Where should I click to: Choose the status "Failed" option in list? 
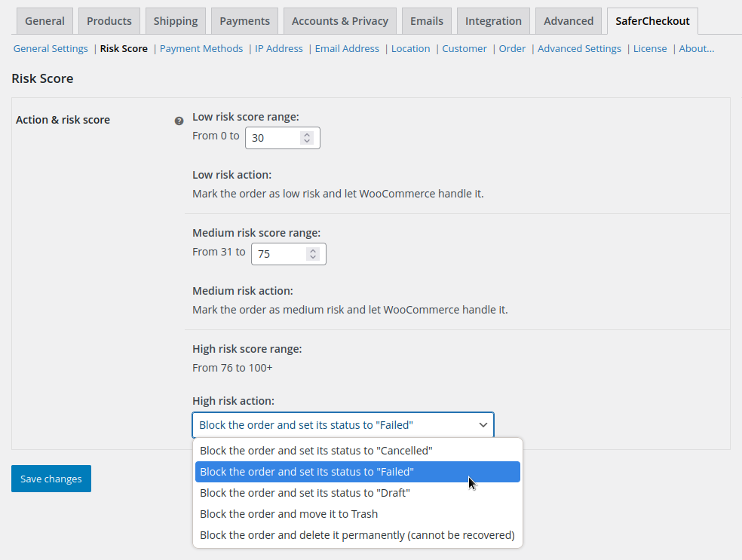[357, 472]
